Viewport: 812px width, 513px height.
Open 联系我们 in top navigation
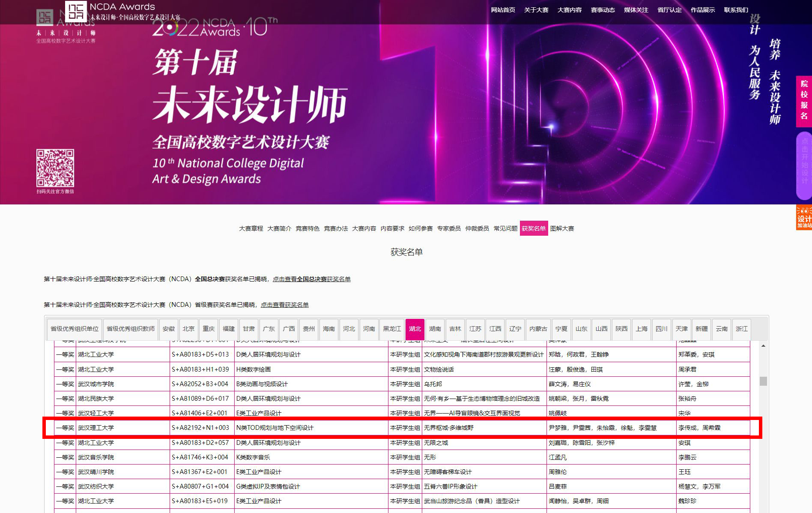pyautogui.click(x=736, y=10)
